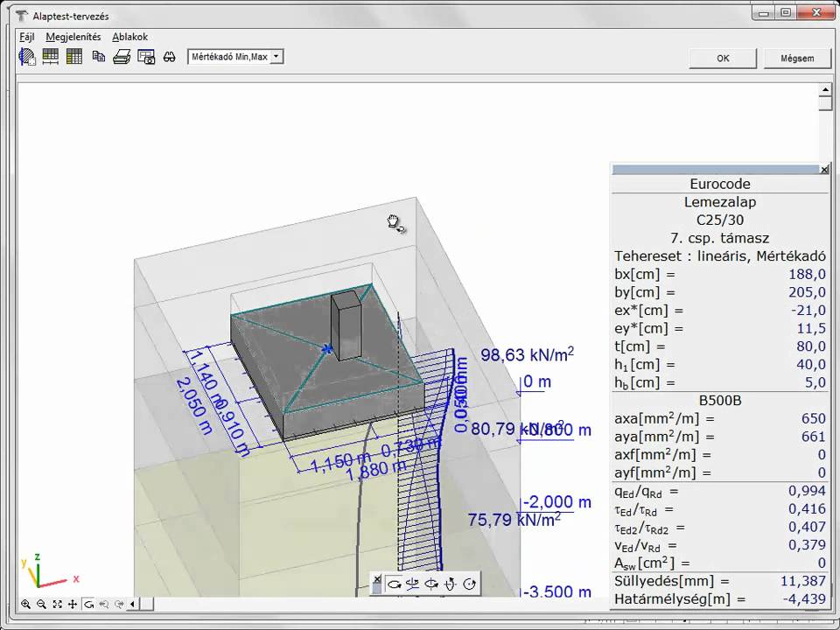Click the qEd/qRd value 0,994
This screenshot has height=630, width=840.
pos(807,491)
